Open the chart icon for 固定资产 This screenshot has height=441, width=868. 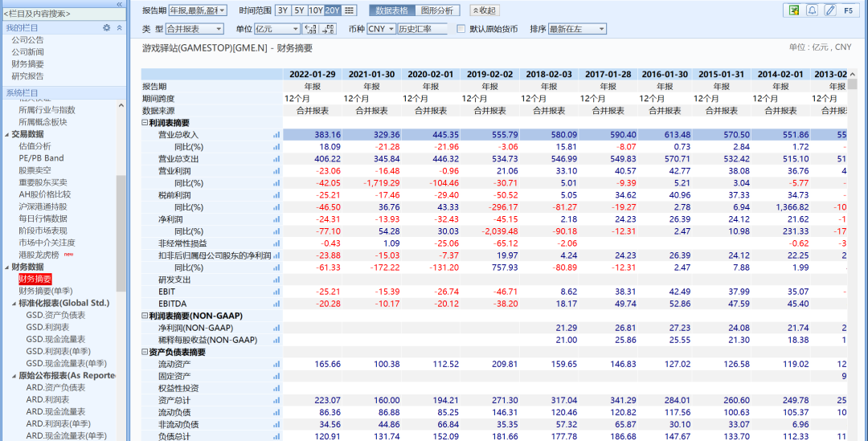[x=276, y=376]
